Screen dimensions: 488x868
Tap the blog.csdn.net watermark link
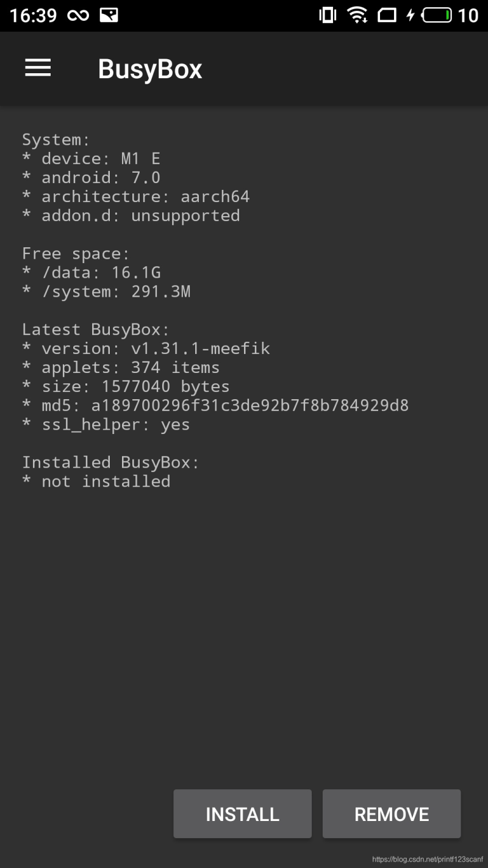[427, 859]
